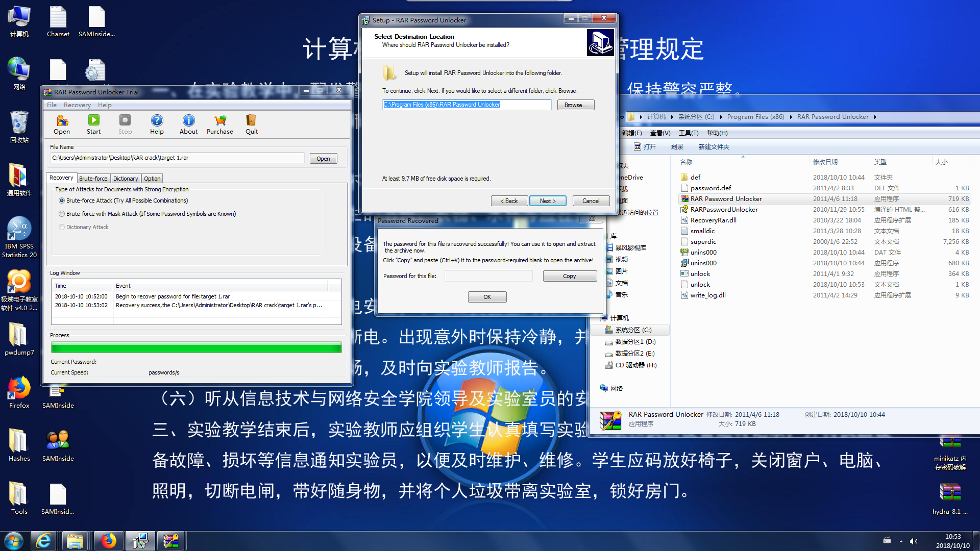
Task: Click the 新建文件夹 toolbar button
Action: pos(714,147)
